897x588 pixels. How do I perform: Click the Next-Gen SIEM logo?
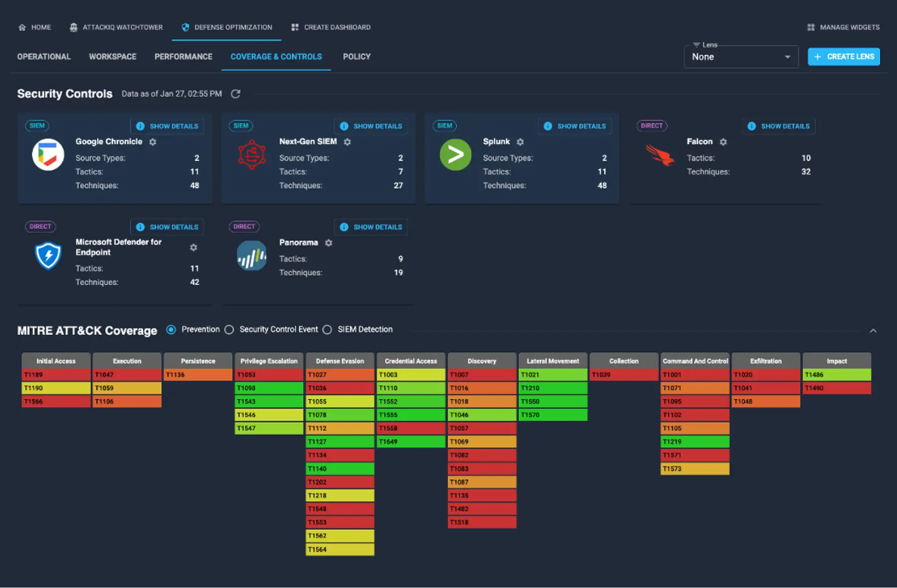[252, 154]
